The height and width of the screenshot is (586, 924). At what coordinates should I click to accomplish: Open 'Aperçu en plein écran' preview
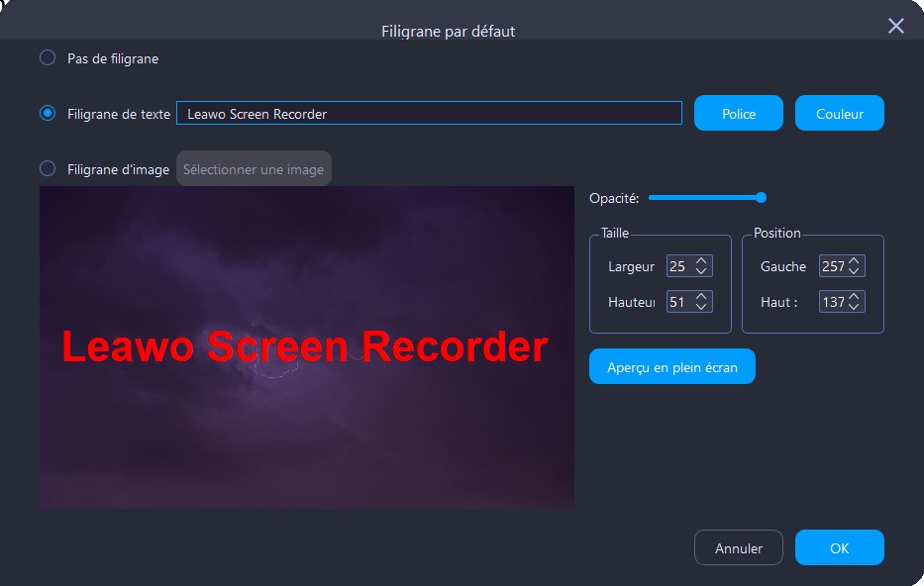pos(671,366)
